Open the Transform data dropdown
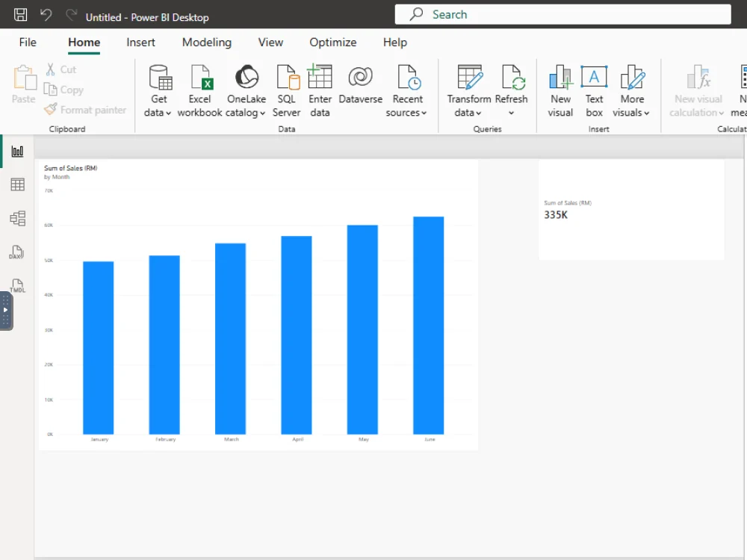 click(469, 91)
